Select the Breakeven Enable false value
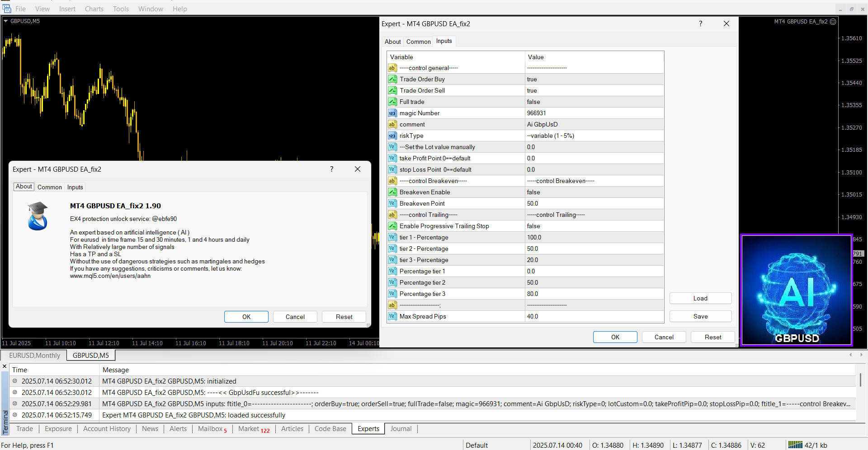868x450 pixels. pyautogui.click(x=533, y=192)
